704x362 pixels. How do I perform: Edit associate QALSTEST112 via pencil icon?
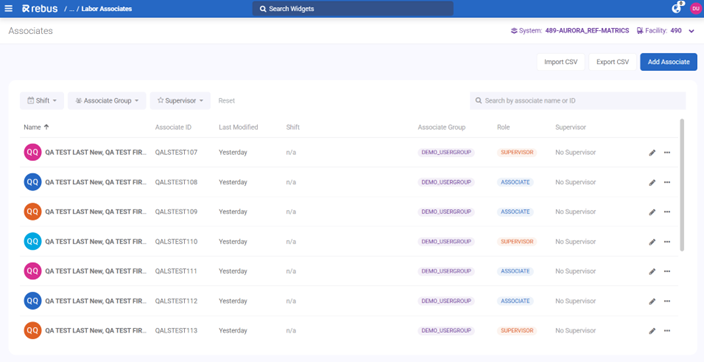click(652, 301)
